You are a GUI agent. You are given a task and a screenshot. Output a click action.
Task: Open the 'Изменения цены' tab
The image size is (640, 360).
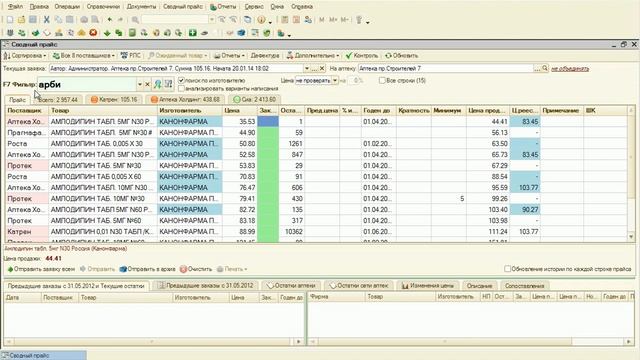(x=427, y=286)
